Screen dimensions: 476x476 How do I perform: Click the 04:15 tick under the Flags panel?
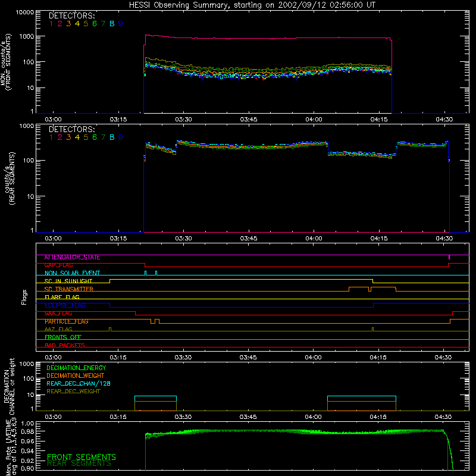coord(378,358)
